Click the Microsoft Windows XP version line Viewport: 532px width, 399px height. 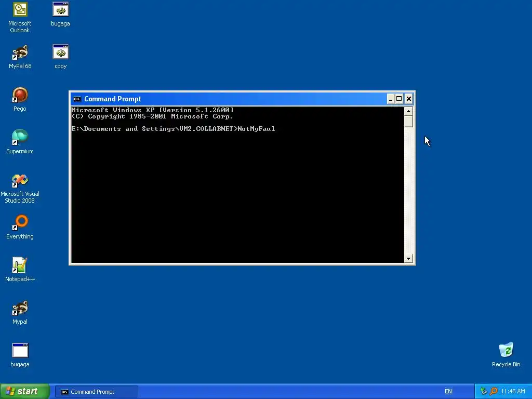[x=152, y=110]
